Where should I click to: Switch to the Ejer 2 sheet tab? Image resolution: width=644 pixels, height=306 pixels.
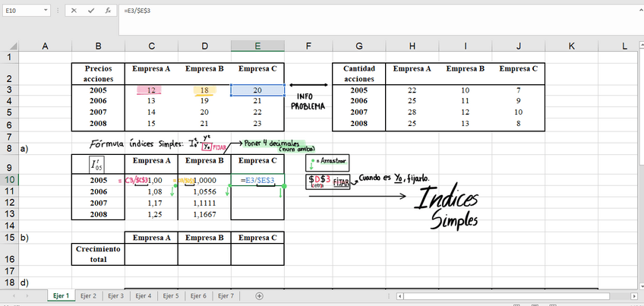click(90, 295)
